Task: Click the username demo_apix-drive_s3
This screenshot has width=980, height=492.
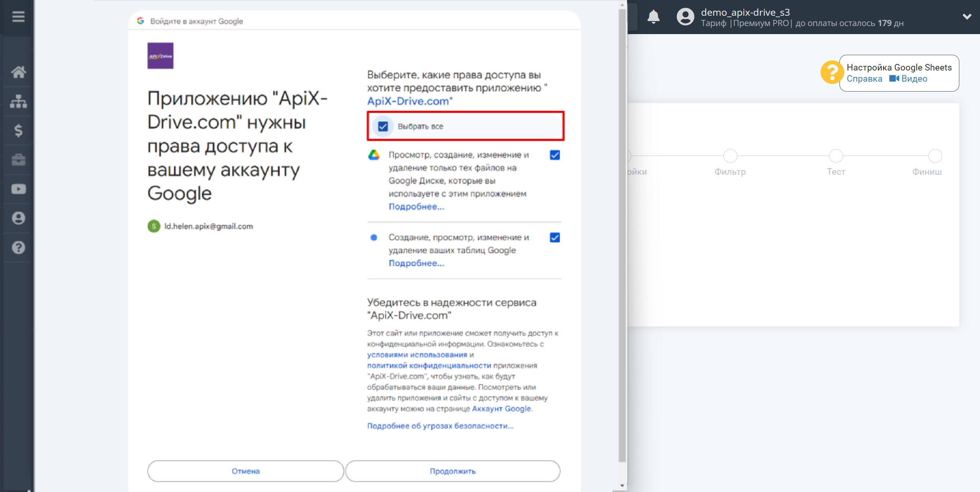Action: tap(745, 12)
